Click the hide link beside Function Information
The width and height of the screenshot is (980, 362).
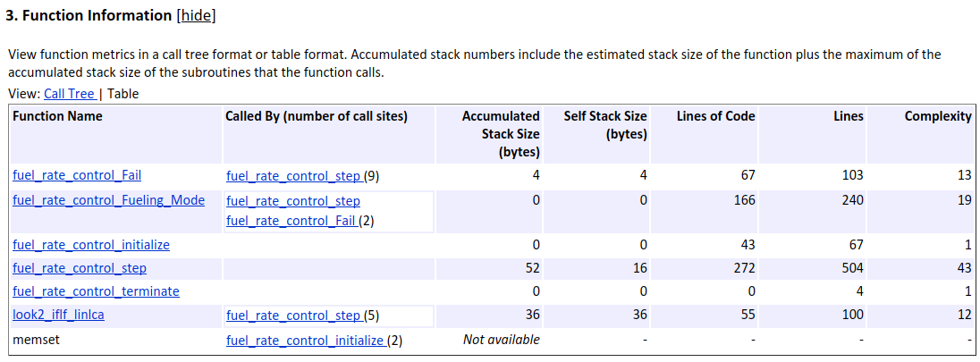click(x=196, y=15)
